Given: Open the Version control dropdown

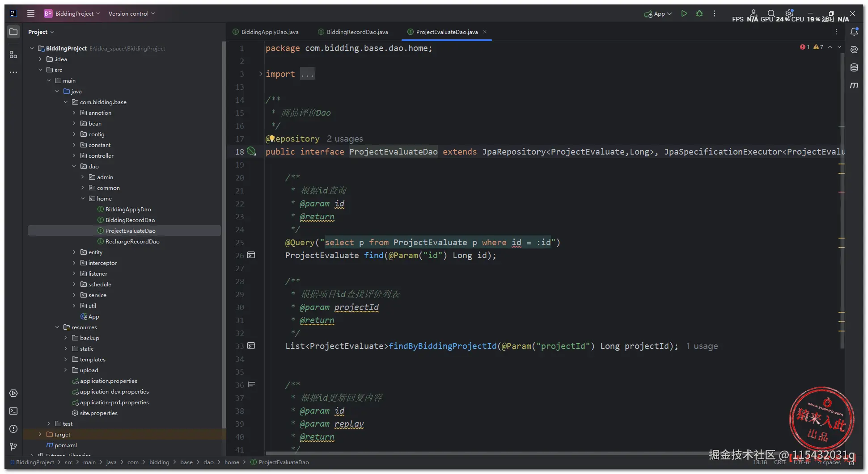Looking at the screenshot, I should (x=131, y=13).
